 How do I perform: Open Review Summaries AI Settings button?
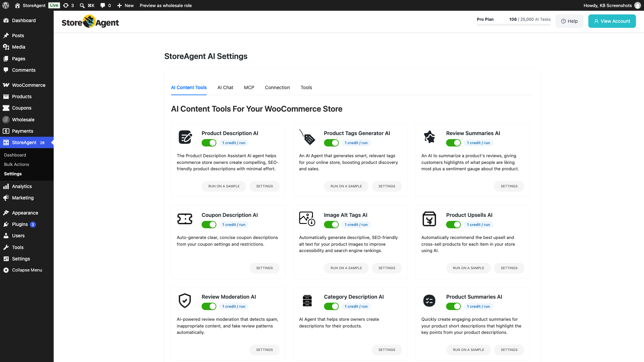pos(509,186)
